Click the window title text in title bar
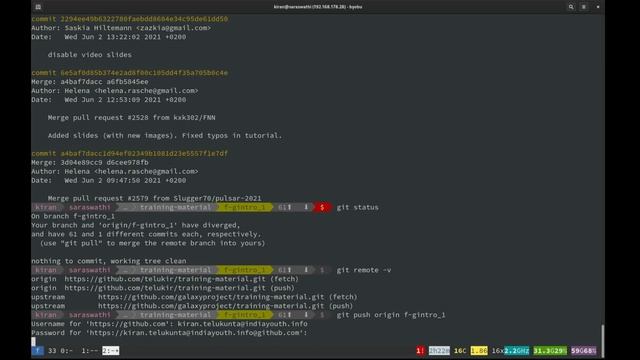Screen dimensions: 640x360 click(x=318, y=7)
